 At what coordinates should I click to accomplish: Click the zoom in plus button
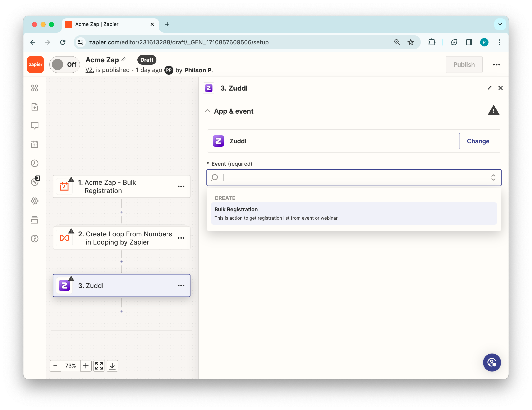click(86, 366)
